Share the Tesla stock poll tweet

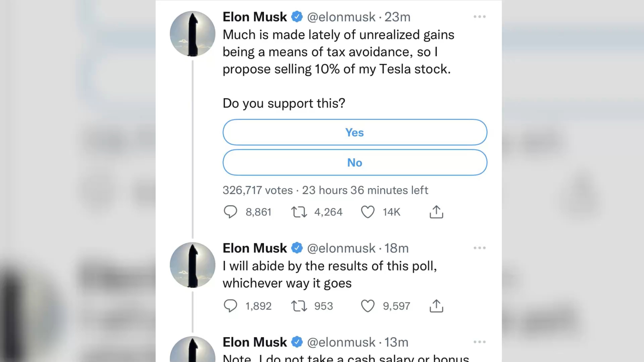click(x=436, y=212)
